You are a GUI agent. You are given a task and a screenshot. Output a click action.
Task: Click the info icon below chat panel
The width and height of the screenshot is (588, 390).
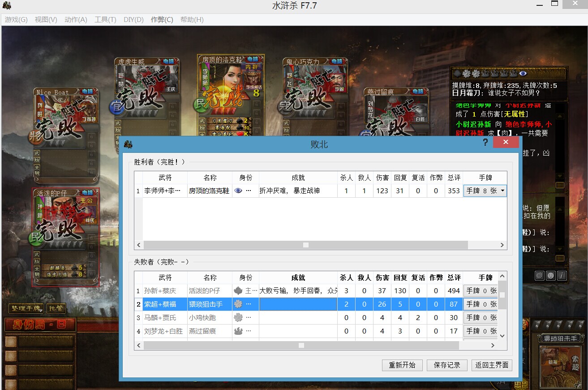(x=561, y=275)
